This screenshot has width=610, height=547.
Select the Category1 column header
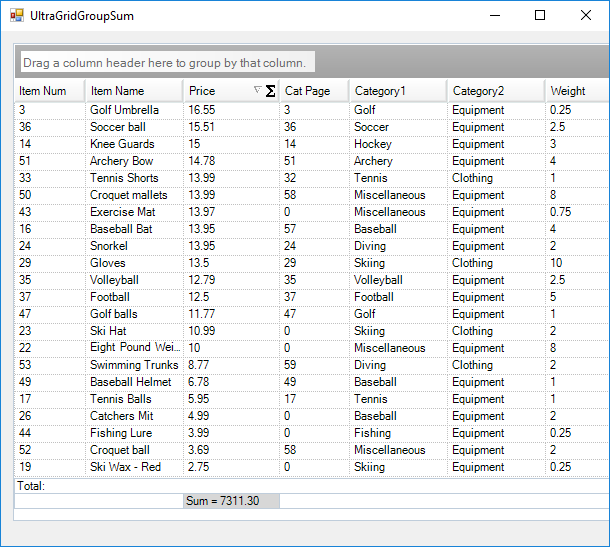(397, 91)
